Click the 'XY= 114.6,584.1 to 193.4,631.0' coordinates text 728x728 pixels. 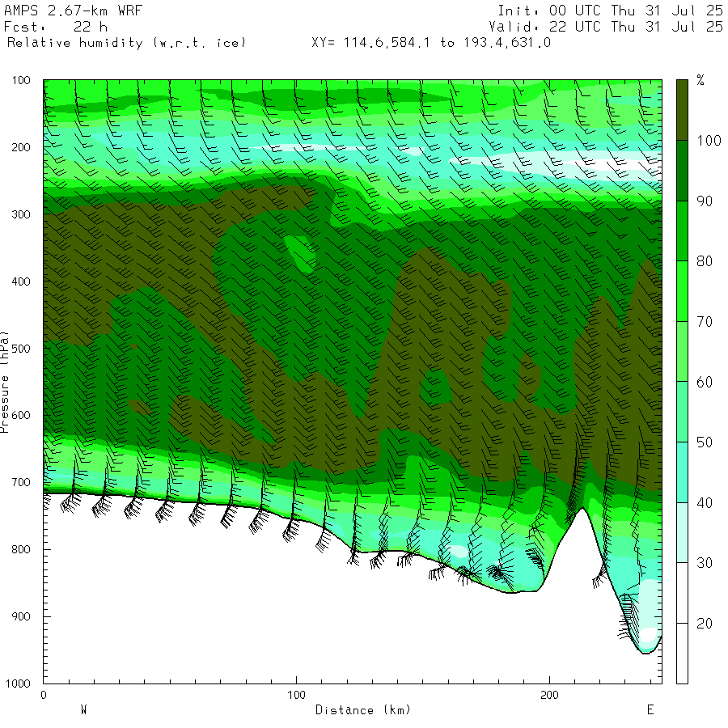(431, 43)
